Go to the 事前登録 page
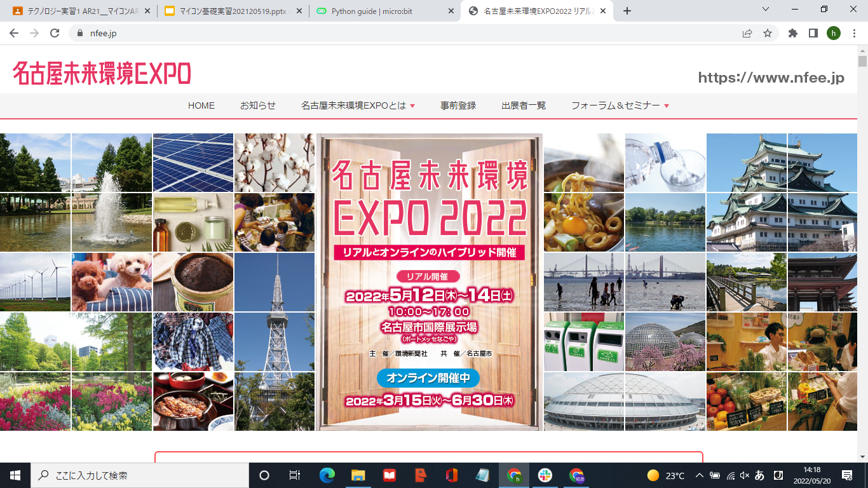 point(458,105)
